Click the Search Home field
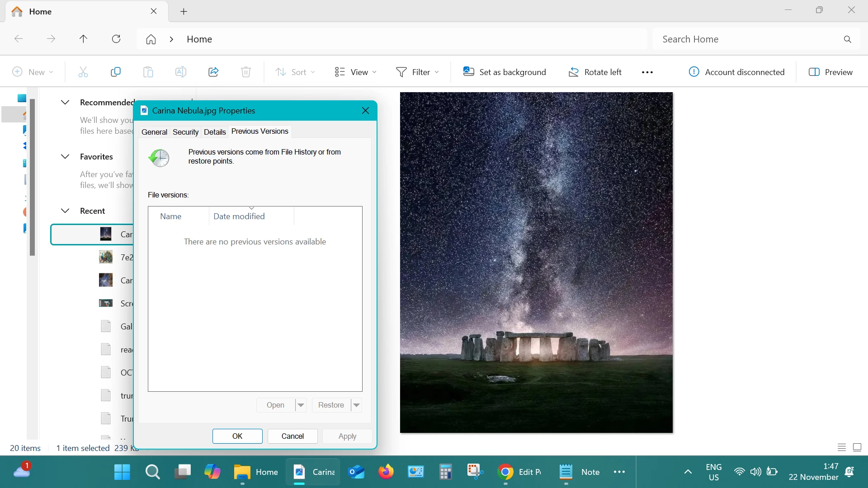This screenshot has width=868, height=488. (x=746, y=39)
